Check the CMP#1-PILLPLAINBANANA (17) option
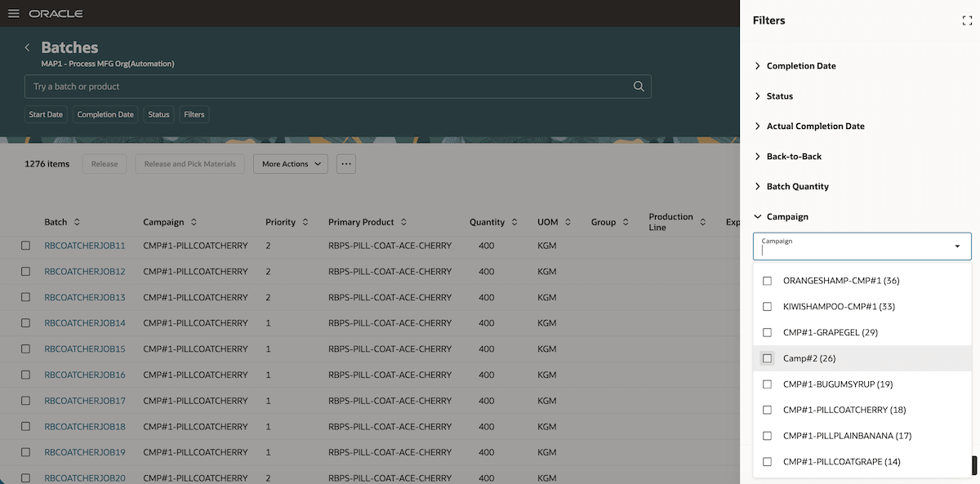Image resolution: width=980 pixels, height=484 pixels. tap(767, 436)
